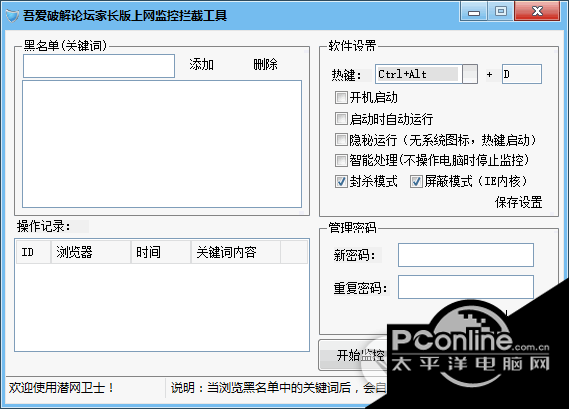Screen dimensions: 569x409
Task: Open the Ctrl+Alt hotkey dropdown
Action: pos(470,74)
